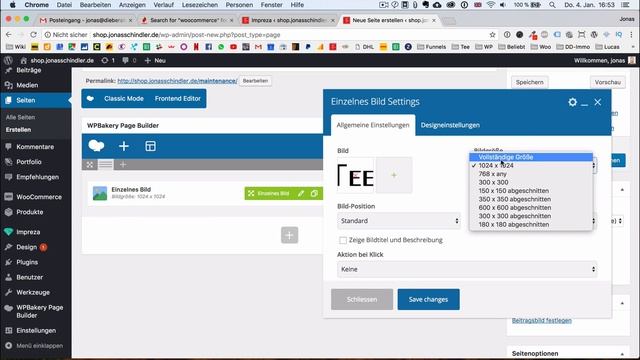Switch to the Impreza browser tab
This screenshot has height=360, width=640.
[x=288, y=20]
